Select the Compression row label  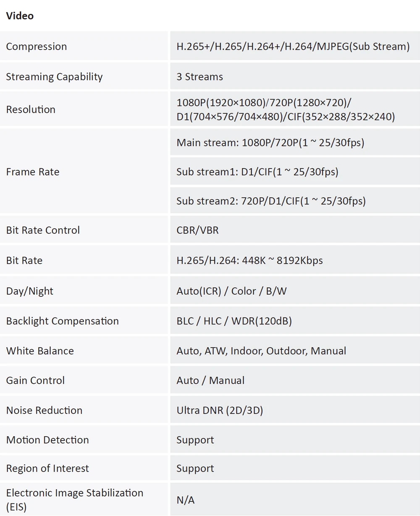pos(37,47)
